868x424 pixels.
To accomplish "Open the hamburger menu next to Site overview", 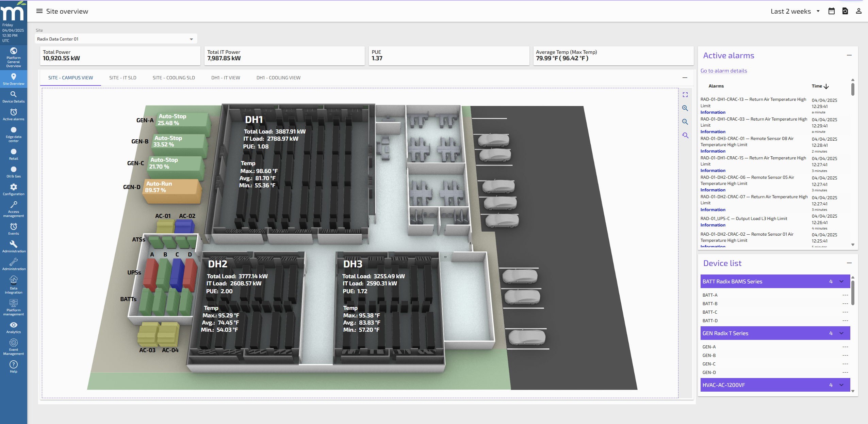I will tap(39, 11).
